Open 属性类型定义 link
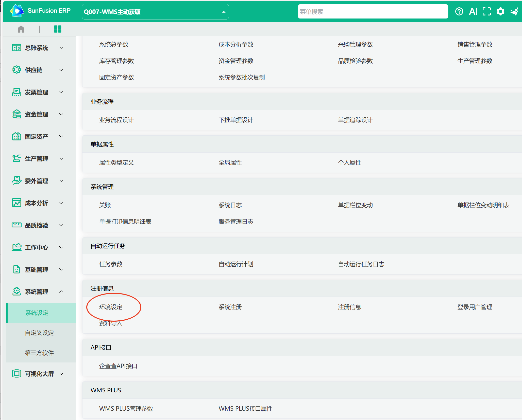The width and height of the screenshot is (522, 420). tap(116, 162)
